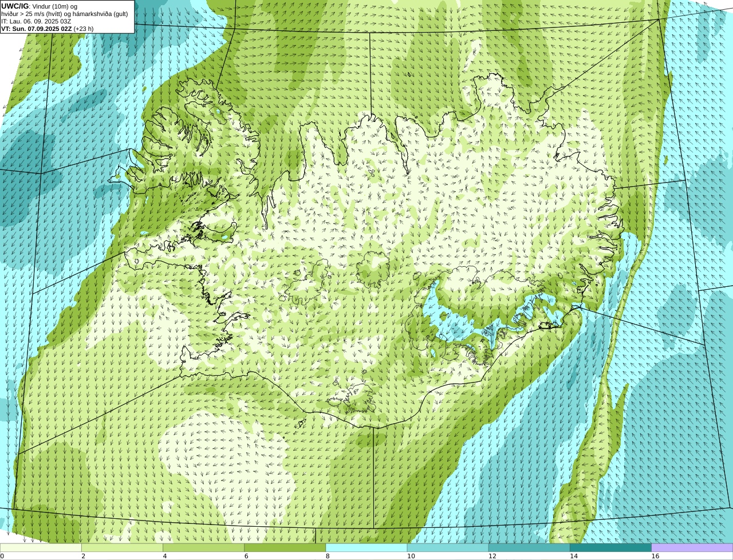The width and height of the screenshot is (733, 560).
Task: Click the legend scale label "10"
Action: tap(411, 556)
